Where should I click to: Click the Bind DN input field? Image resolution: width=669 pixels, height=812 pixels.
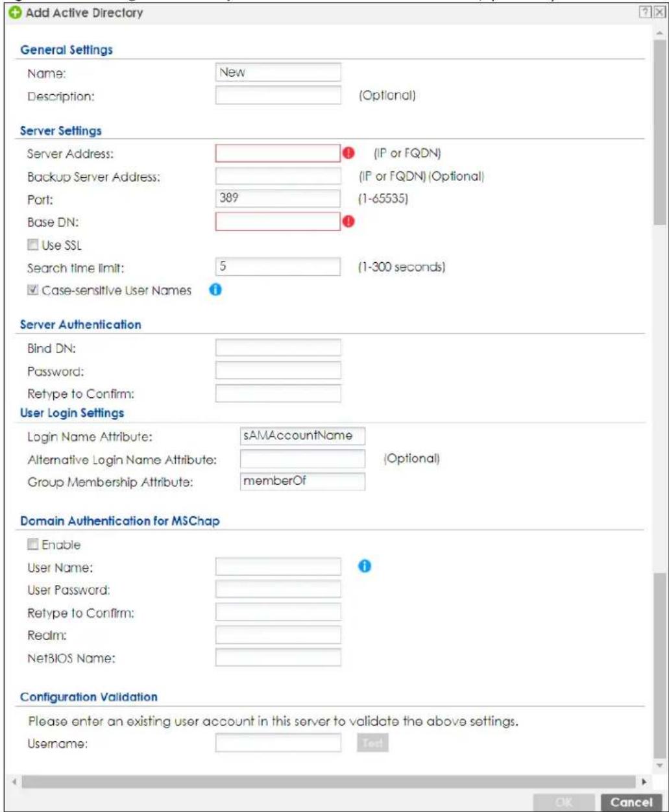tap(278, 348)
